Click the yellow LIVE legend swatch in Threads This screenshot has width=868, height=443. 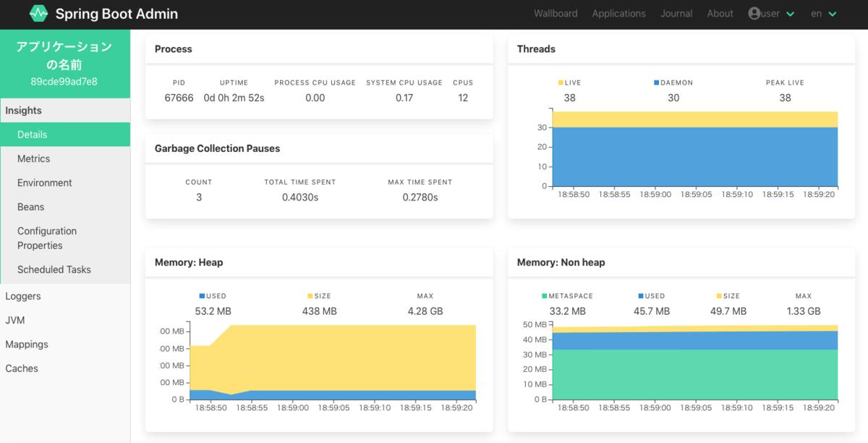coord(561,83)
